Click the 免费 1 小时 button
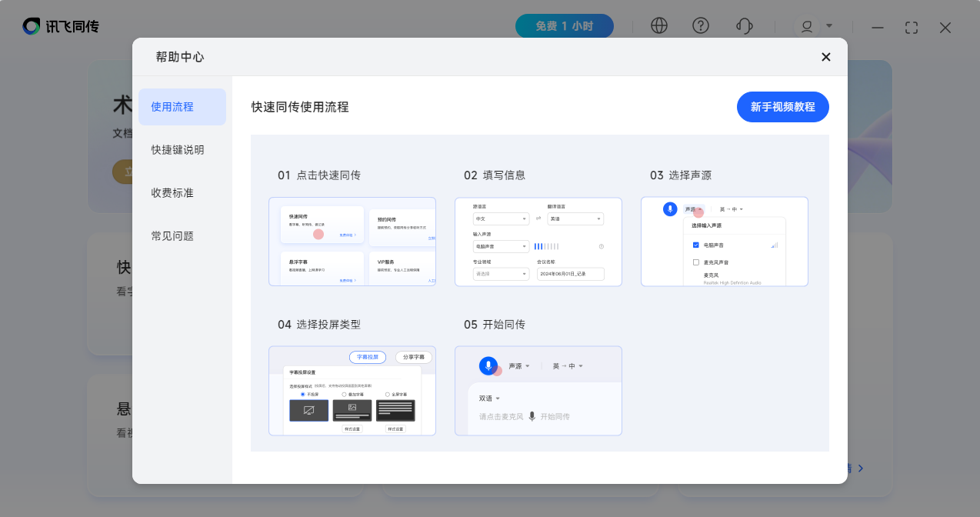This screenshot has width=980, height=517. [564, 26]
